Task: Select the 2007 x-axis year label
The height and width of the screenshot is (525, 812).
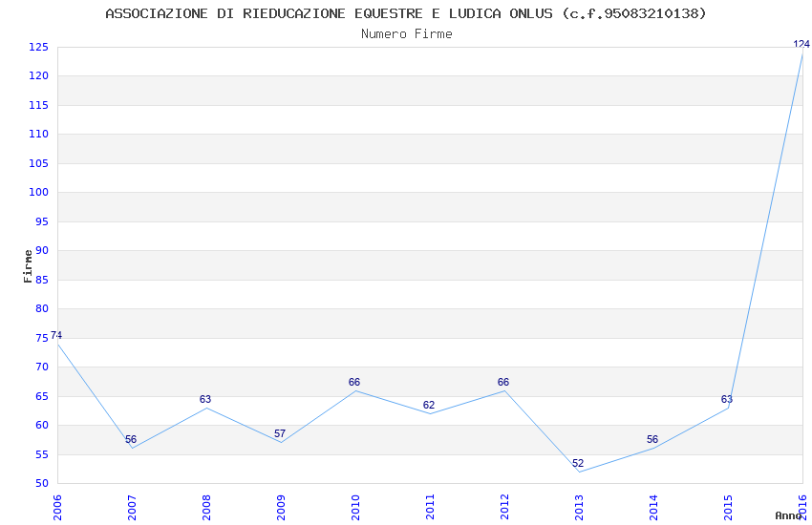Action: [132, 506]
